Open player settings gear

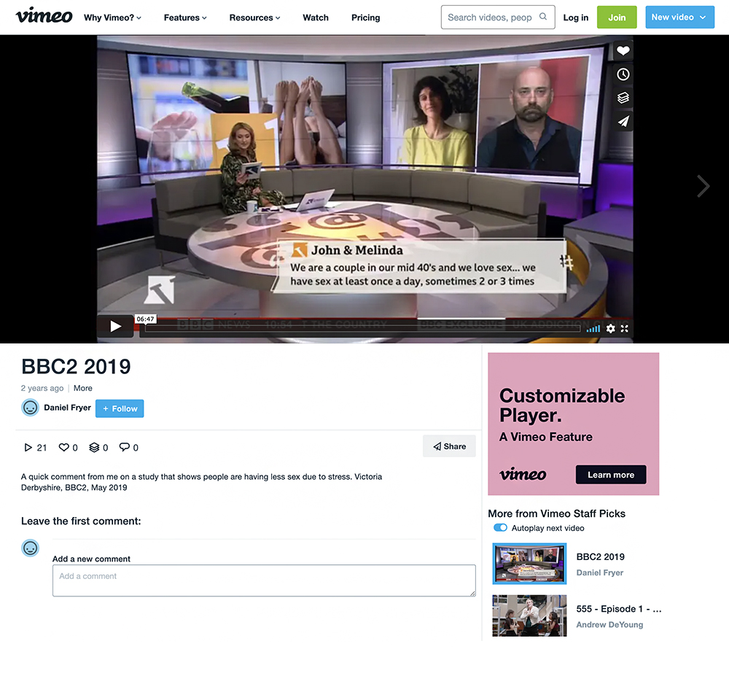tap(610, 328)
